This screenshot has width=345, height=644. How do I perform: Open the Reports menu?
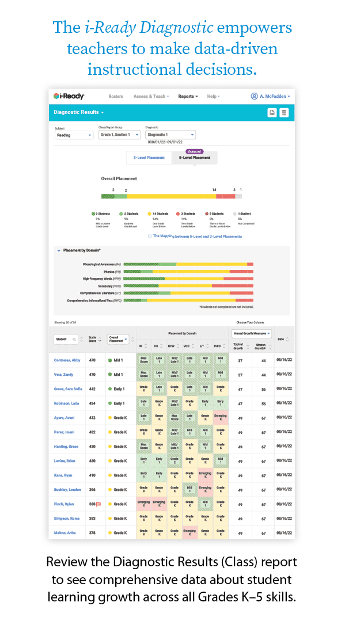pos(188,97)
